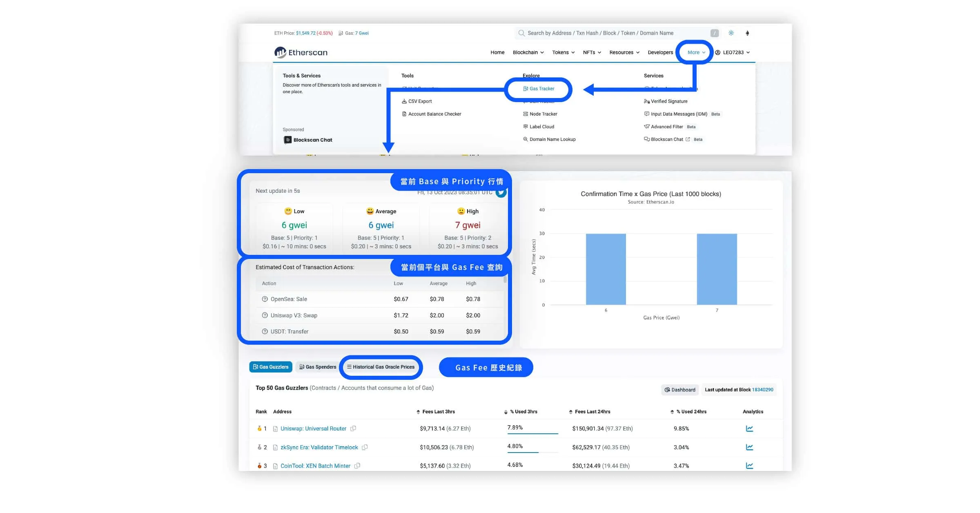Sort by % Used 24hrs arrow icon
Screen dimensions: 980x513
click(672, 412)
